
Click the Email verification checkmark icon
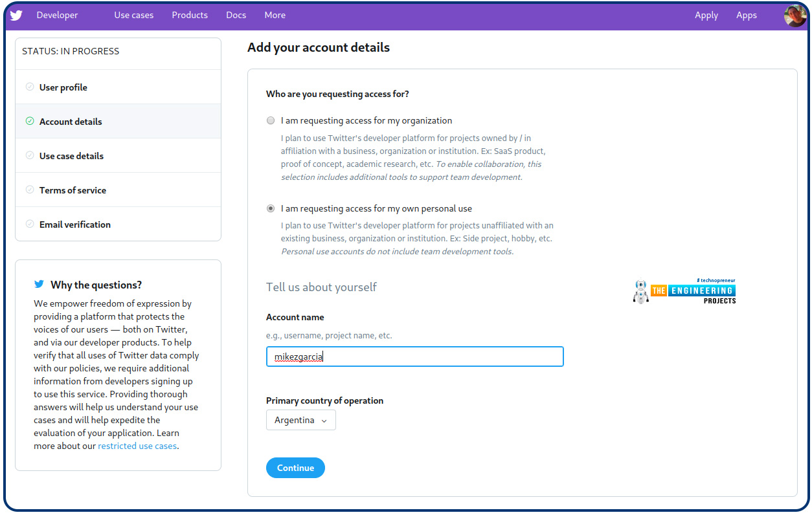pyautogui.click(x=30, y=224)
